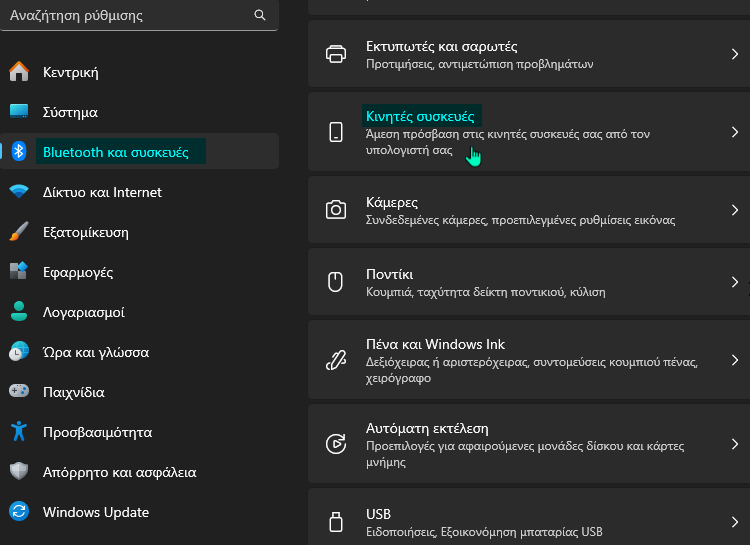Expand Κινητές συσκευές chevron
750x545 pixels.
735,132
